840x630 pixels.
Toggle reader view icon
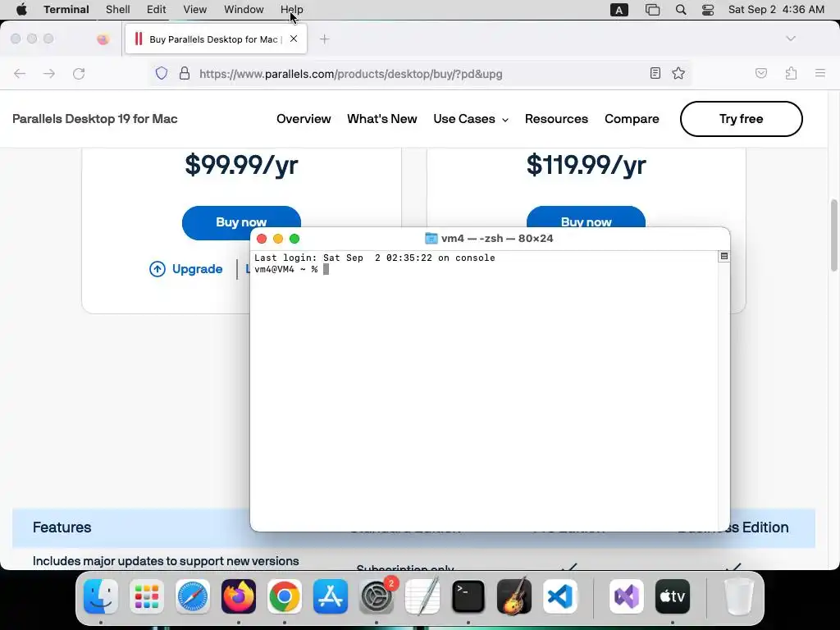point(655,73)
